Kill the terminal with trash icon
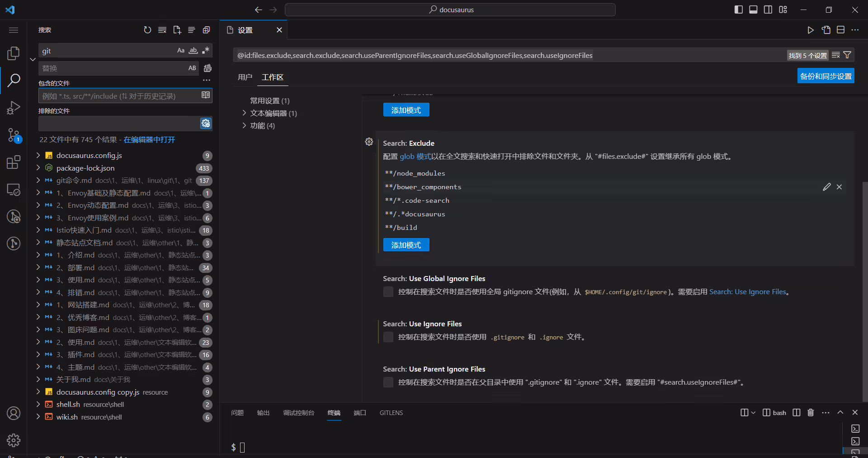The width and height of the screenshot is (868, 458). 811,413
